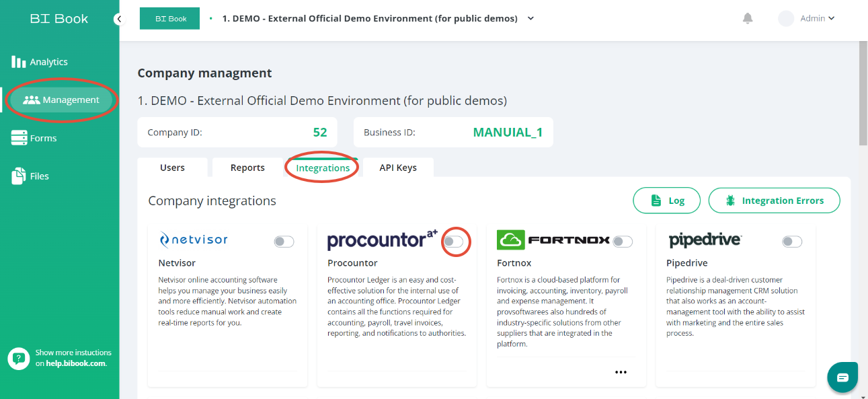868x399 pixels.
Task: Open the integrations Log
Action: (x=667, y=201)
